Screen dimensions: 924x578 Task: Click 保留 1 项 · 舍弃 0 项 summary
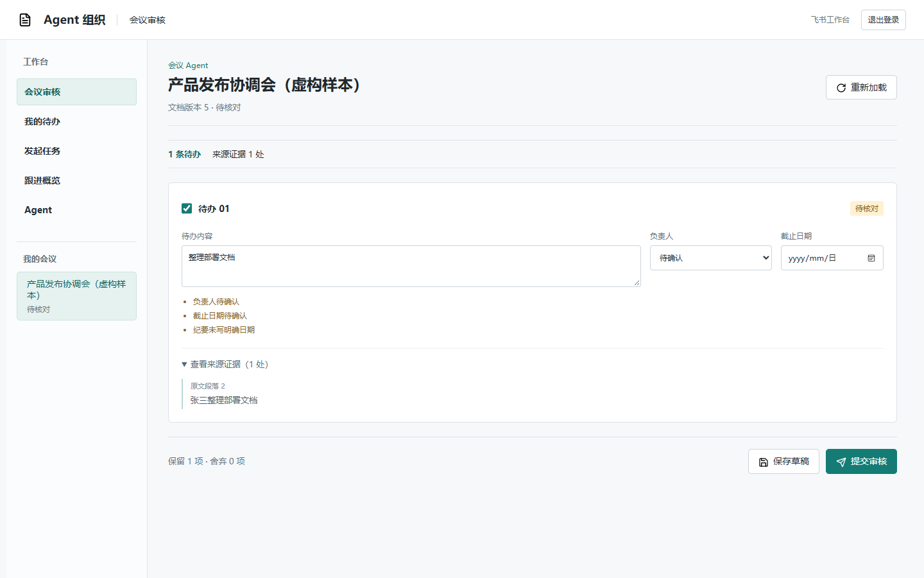click(207, 461)
